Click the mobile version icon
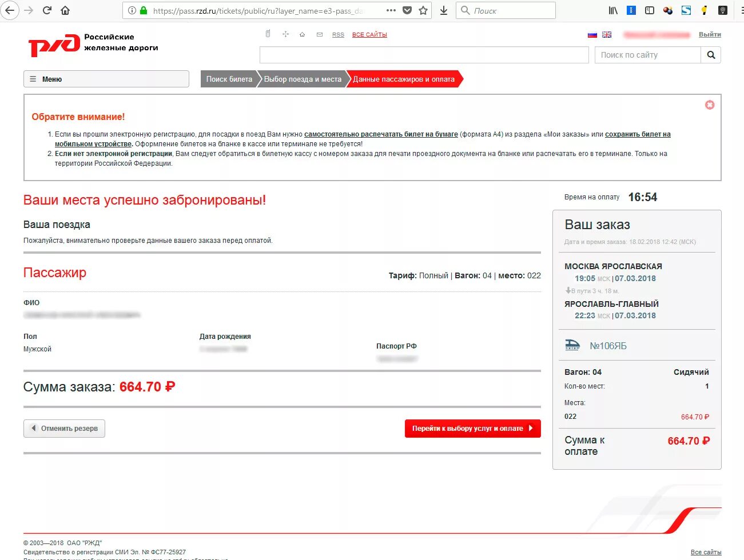The image size is (744, 560). click(268, 34)
